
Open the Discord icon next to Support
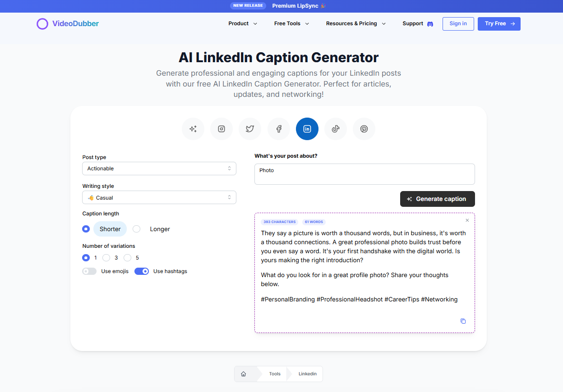point(430,24)
